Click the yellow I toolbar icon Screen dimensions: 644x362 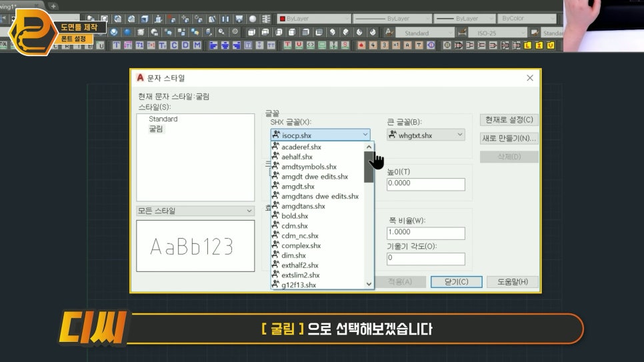[539, 45]
